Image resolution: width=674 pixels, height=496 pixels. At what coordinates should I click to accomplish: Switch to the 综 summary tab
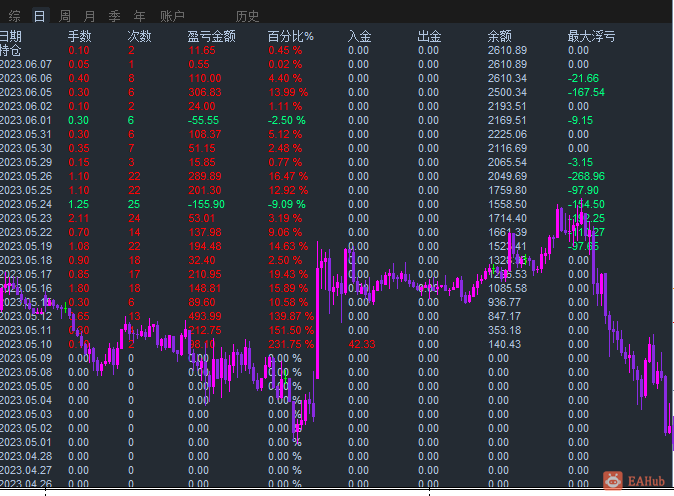click(14, 16)
